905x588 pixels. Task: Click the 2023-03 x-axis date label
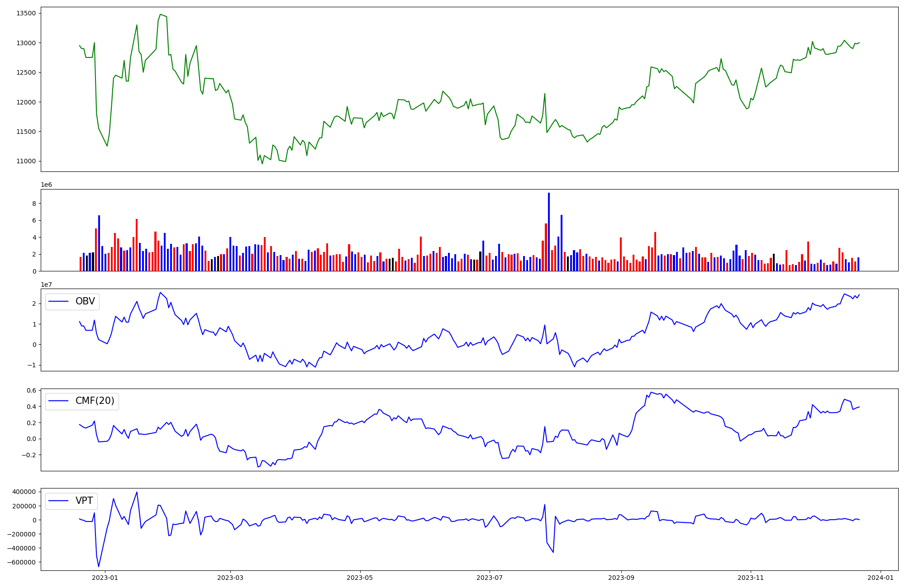point(230,578)
